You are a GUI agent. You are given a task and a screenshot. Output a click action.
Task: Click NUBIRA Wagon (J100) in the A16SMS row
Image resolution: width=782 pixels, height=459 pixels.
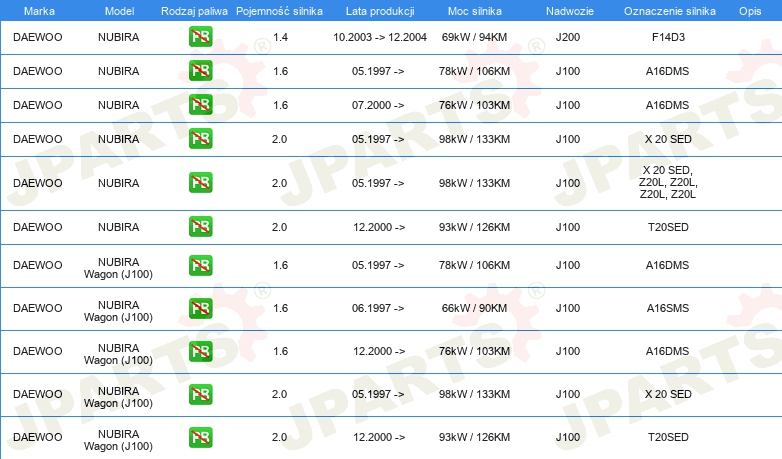[x=118, y=311]
